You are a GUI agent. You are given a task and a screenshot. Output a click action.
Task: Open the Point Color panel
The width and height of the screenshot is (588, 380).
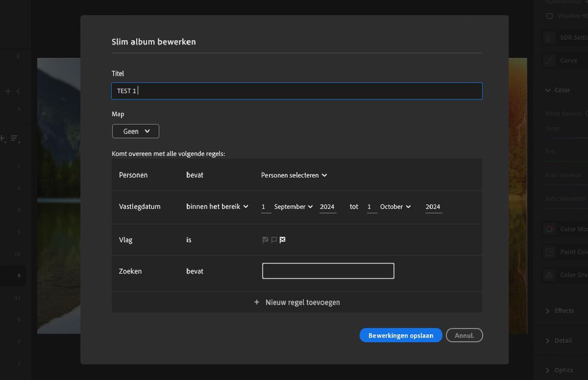point(549,252)
